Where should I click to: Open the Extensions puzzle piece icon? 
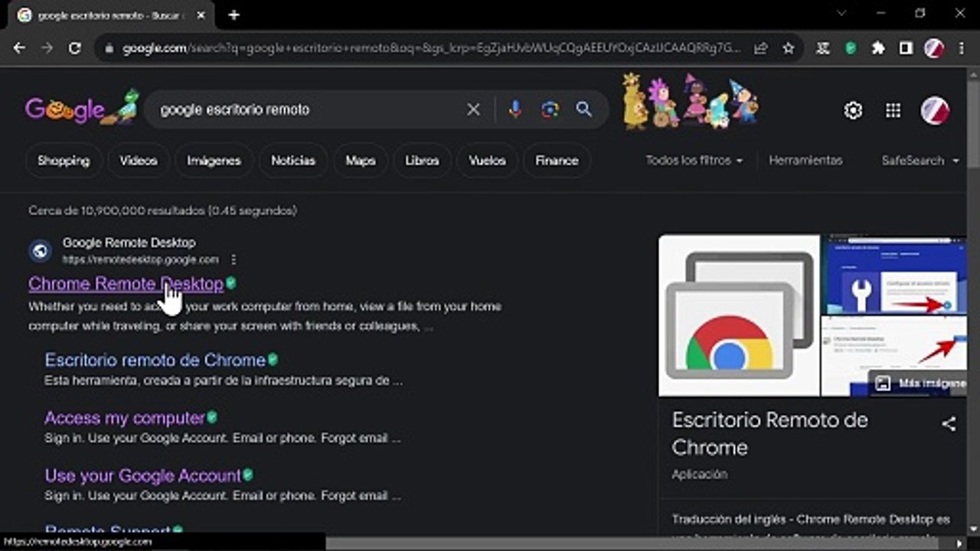[878, 48]
